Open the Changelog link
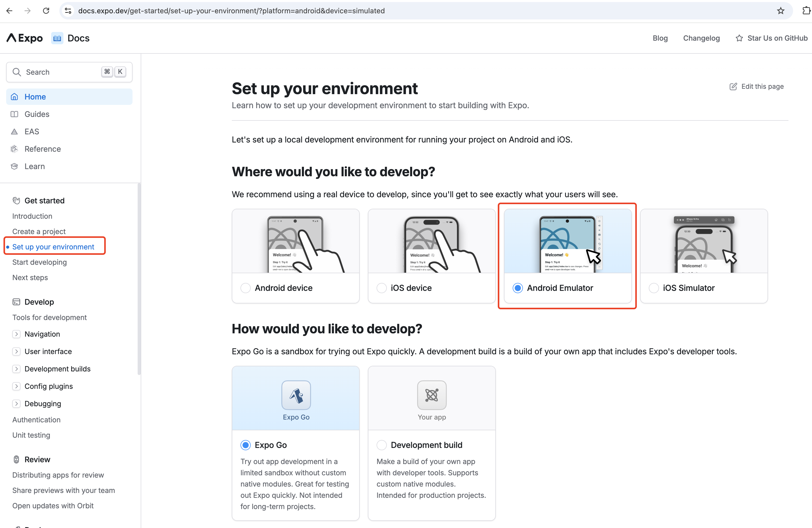This screenshot has width=812, height=528. tap(701, 38)
